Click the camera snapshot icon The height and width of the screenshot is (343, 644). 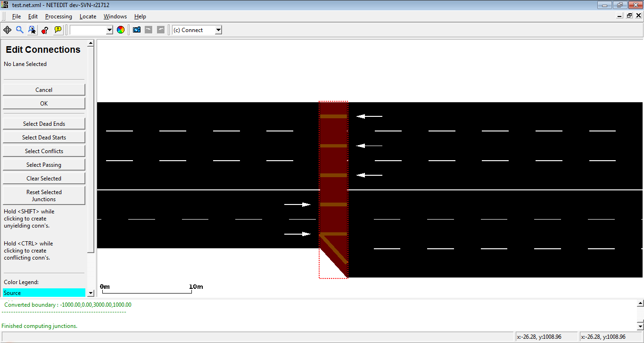(x=137, y=30)
